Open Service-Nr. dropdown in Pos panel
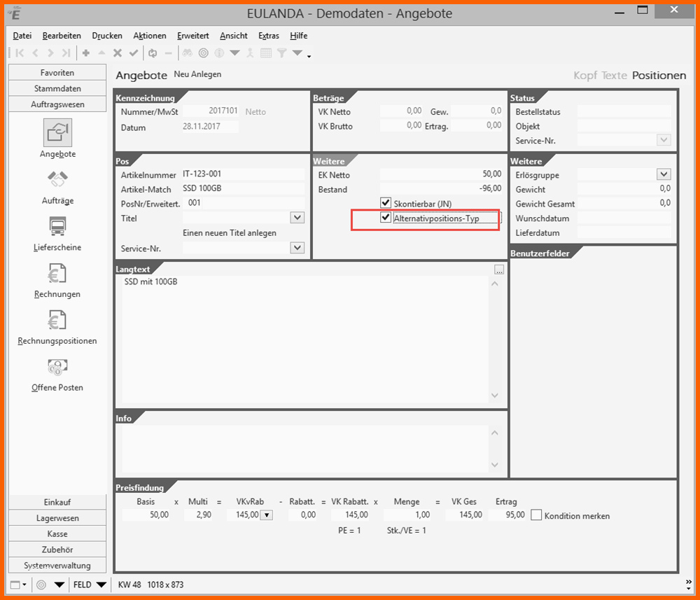Image resolution: width=700 pixels, height=600 pixels. tap(297, 248)
